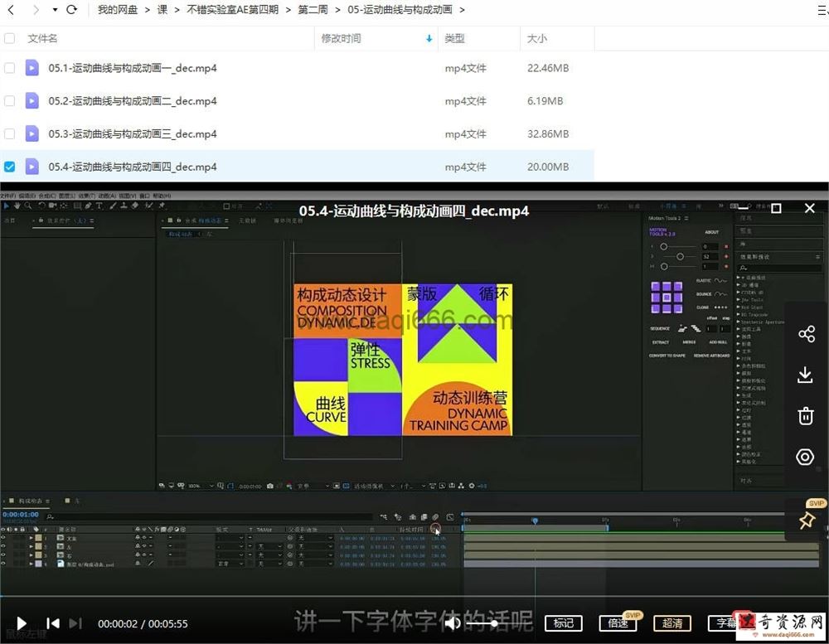Go to 我的网盘 in breadcrumb

coord(116,10)
